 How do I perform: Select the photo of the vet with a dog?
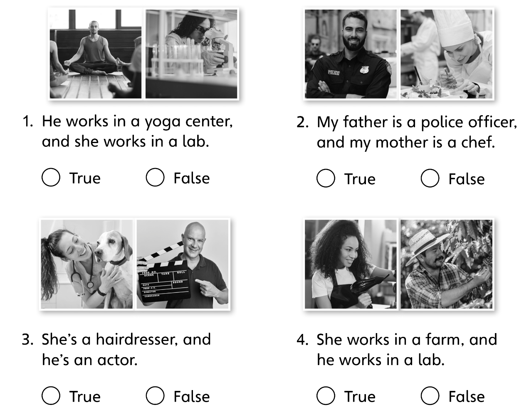(87, 264)
